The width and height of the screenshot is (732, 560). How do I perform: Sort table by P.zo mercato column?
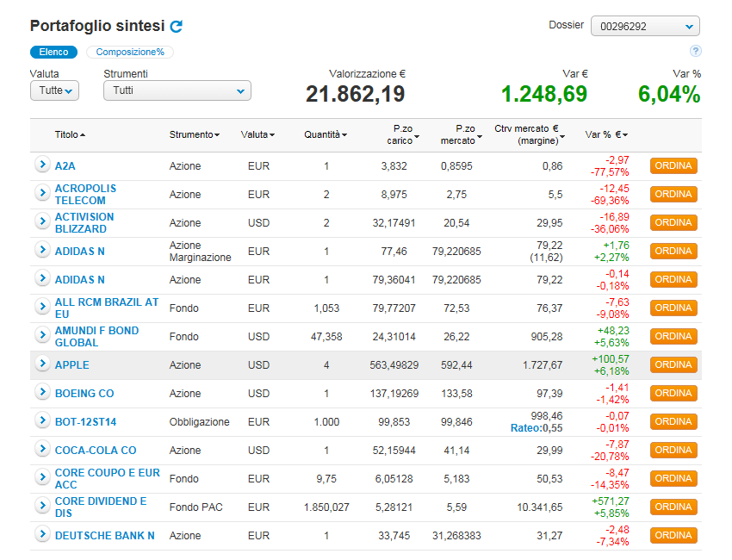(462, 134)
